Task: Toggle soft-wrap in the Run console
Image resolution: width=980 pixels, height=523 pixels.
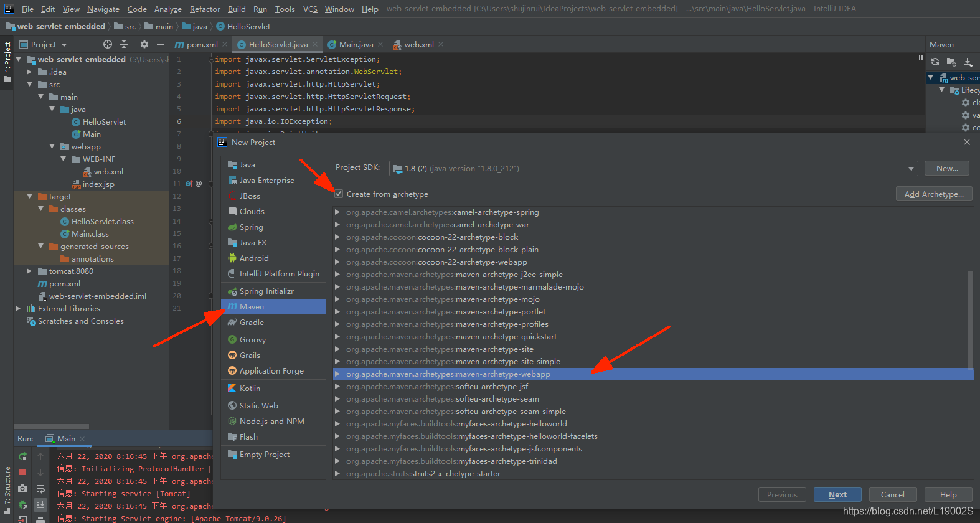Action: coord(40,489)
